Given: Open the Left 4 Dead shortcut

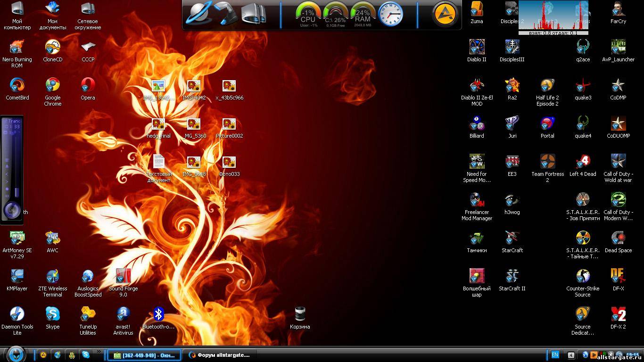Looking at the screenshot, I should (583, 162).
